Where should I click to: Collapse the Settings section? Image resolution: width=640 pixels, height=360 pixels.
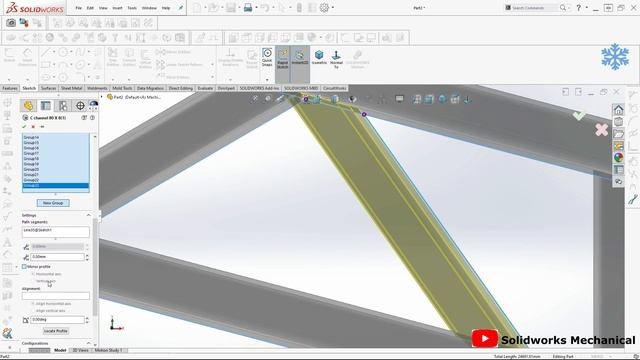point(88,215)
